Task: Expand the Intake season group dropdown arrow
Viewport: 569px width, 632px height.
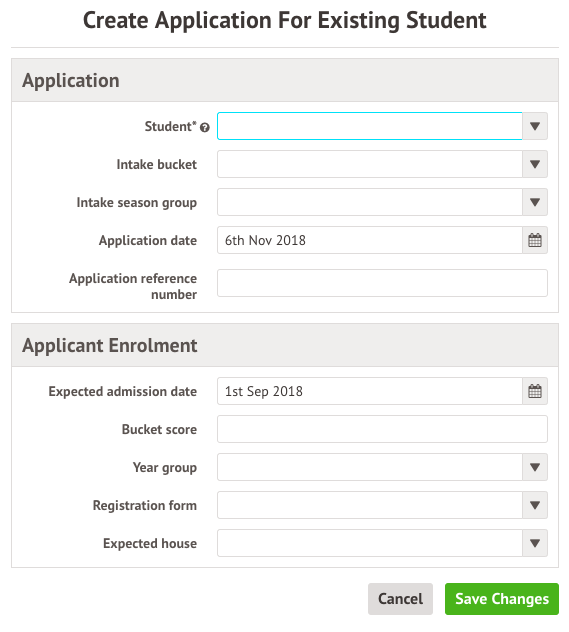Action: click(x=535, y=202)
